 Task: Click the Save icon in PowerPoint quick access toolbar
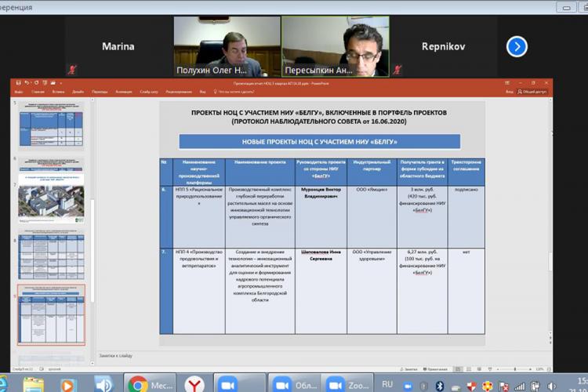tap(19, 82)
